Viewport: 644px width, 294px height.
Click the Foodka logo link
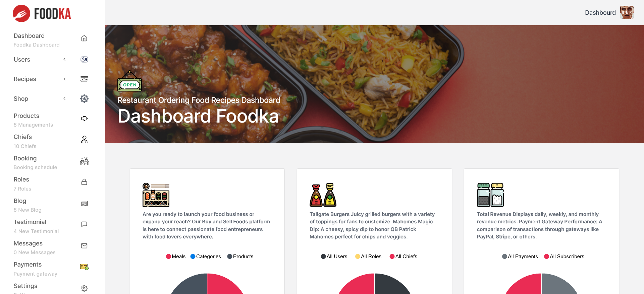pyautogui.click(x=42, y=13)
